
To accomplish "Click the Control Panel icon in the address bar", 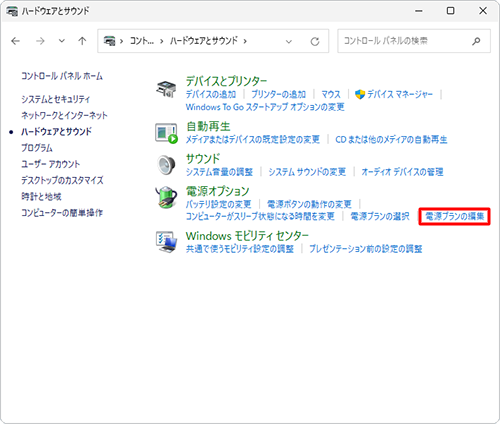I will (x=109, y=41).
